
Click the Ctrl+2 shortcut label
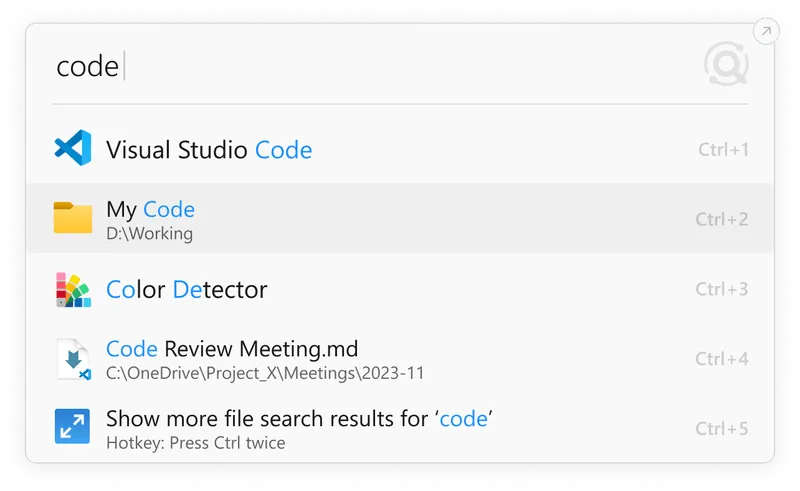(x=722, y=219)
